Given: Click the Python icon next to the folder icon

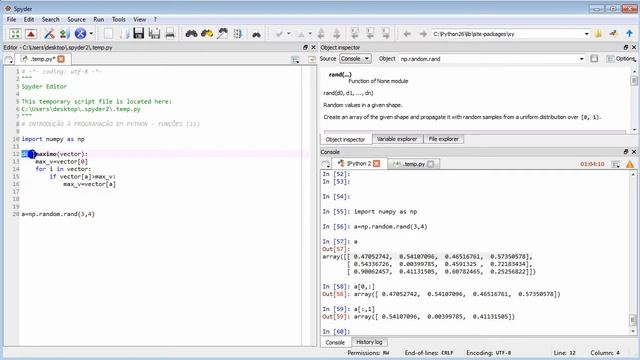Looking at the screenshot, I should pyautogui.click(x=613, y=34).
